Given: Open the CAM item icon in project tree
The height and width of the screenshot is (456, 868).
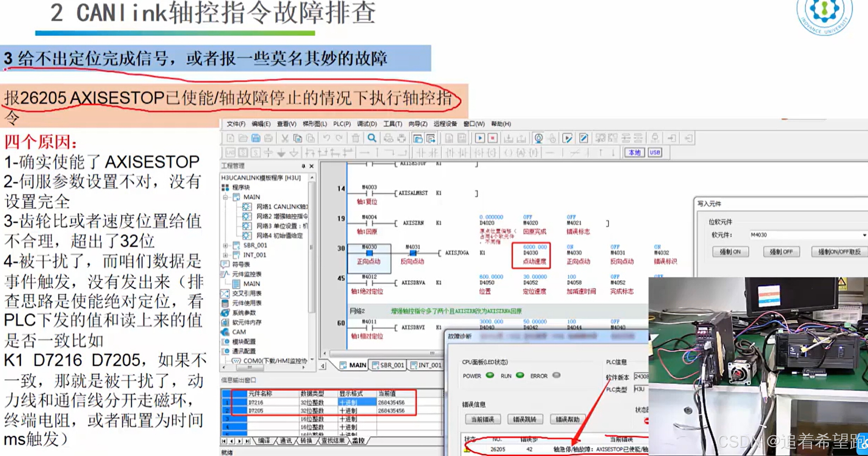Looking at the screenshot, I should (x=225, y=332).
